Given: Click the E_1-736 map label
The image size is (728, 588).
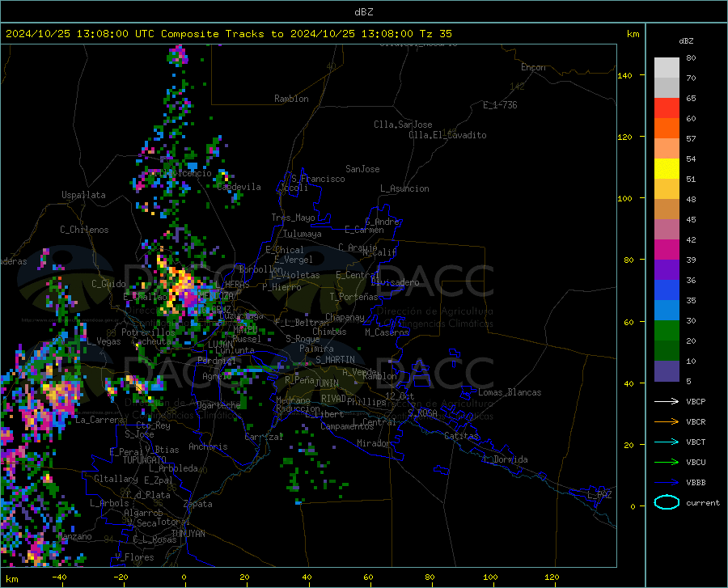Looking at the screenshot, I should (500, 105).
